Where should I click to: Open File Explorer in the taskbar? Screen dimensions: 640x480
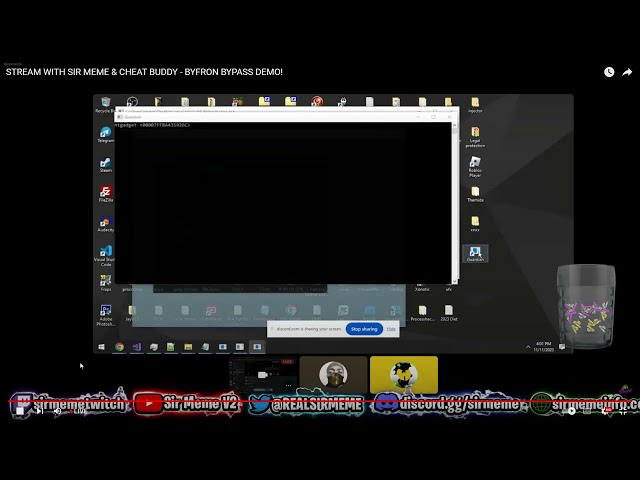pyautogui.click(x=188, y=347)
